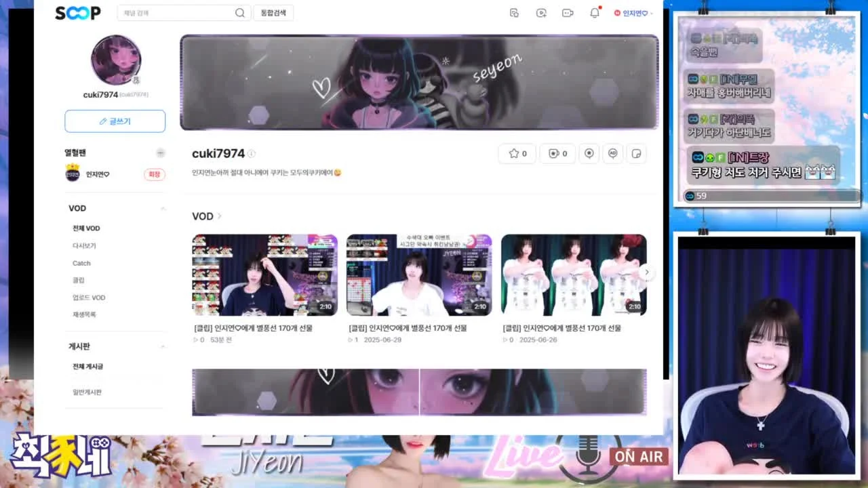
Task: Open the notification bell
Action: tap(595, 13)
